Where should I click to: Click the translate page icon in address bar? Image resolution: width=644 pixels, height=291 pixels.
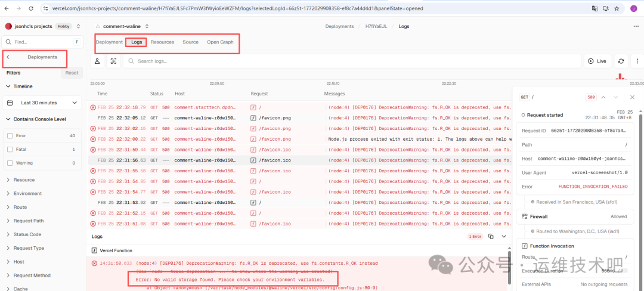[595, 8]
